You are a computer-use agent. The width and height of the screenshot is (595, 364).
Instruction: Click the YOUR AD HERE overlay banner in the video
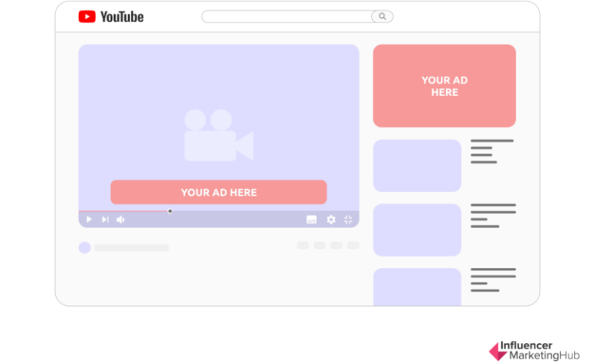pos(218,192)
